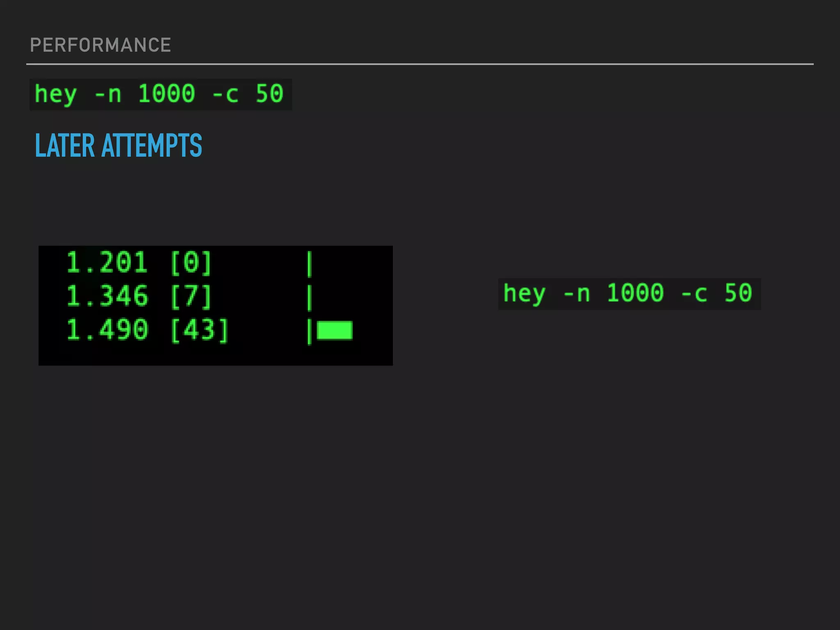This screenshot has width=840, height=630.
Task: Click 50 in the right-side command
Action: point(738,293)
